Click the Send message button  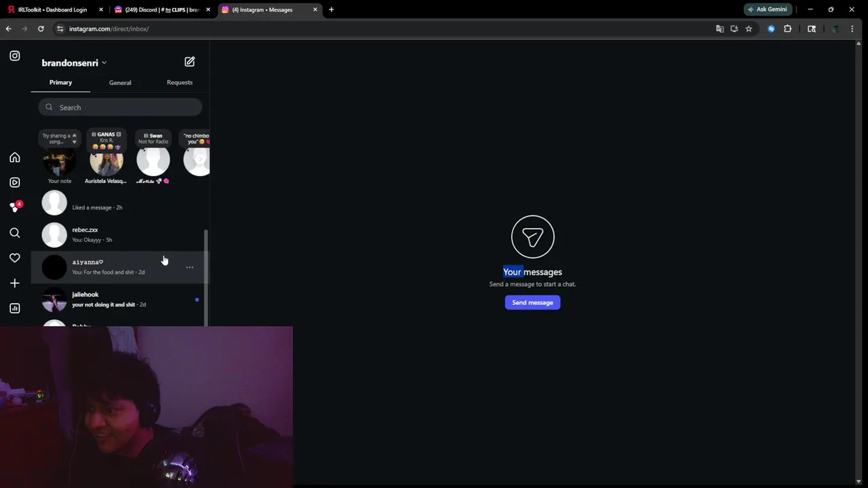(532, 302)
